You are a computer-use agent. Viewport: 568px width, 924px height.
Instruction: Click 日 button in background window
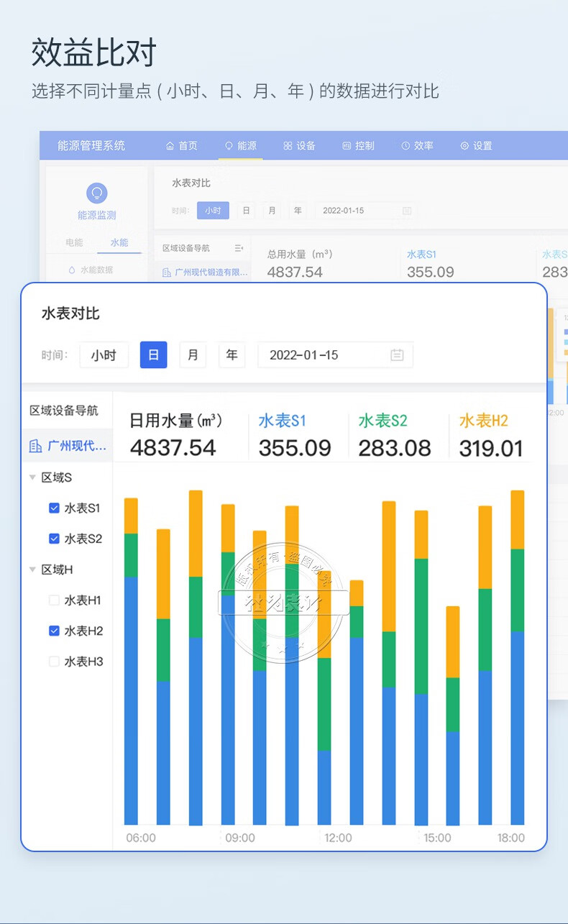point(247,211)
